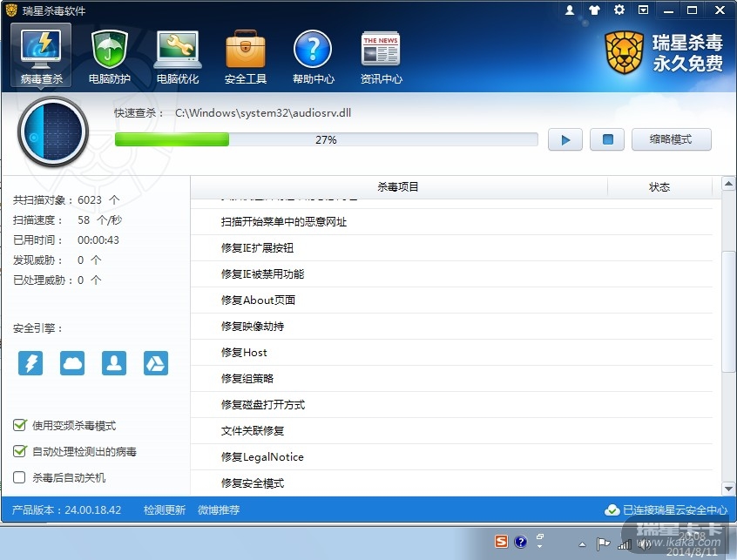Viewport: 737px width, 560px height.
Task: Show hidden tray icons arrow in taskbar
Action: (x=582, y=544)
